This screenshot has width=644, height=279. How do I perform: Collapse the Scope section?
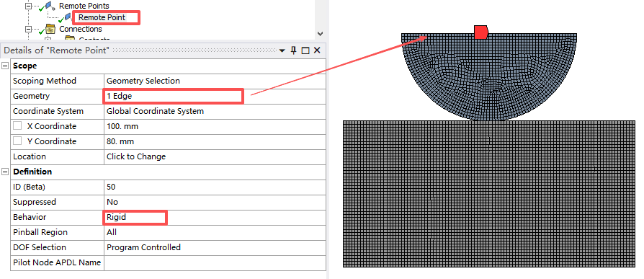point(5,66)
